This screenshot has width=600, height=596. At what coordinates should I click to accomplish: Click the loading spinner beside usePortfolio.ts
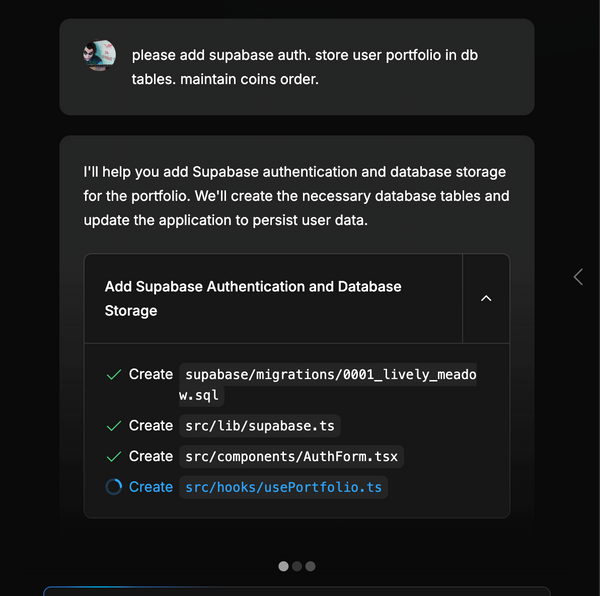[x=114, y=487]
